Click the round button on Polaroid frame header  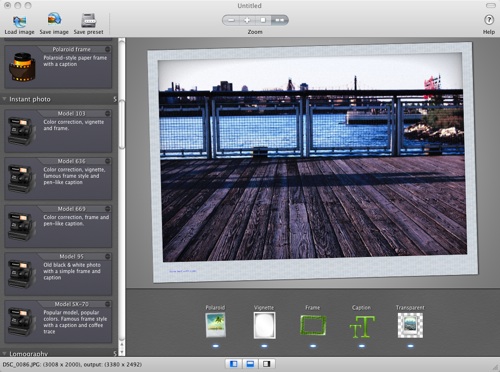coord(108,49)
